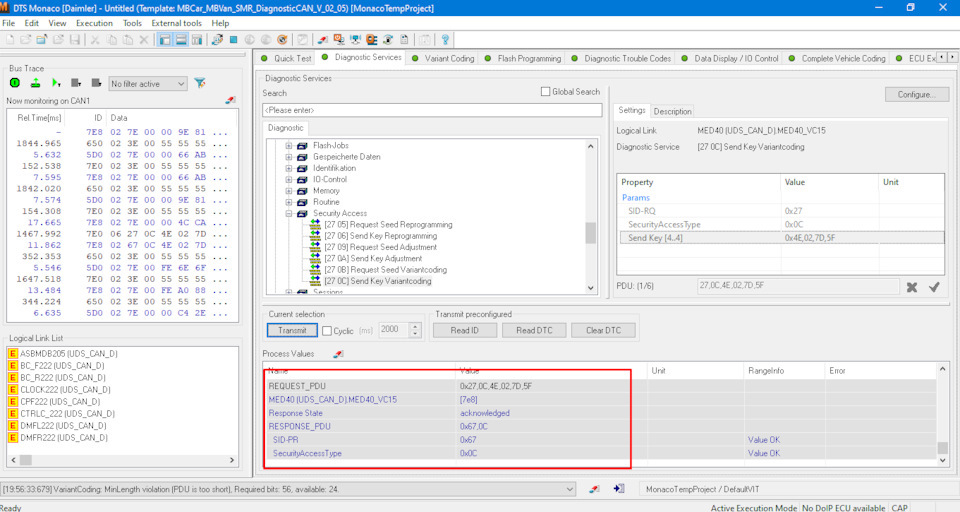
Task: Collapse the Security Access tree node
Action: pyautogui.click(x=289, y=213)
